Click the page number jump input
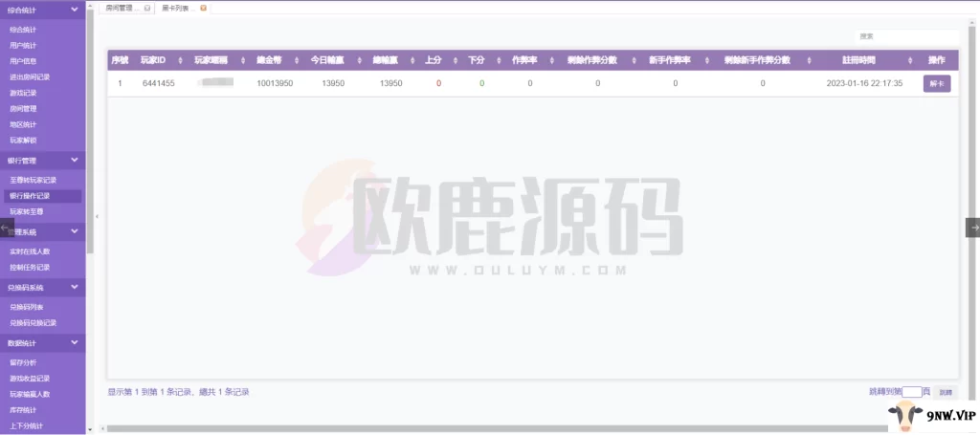 tap(912, 392)
